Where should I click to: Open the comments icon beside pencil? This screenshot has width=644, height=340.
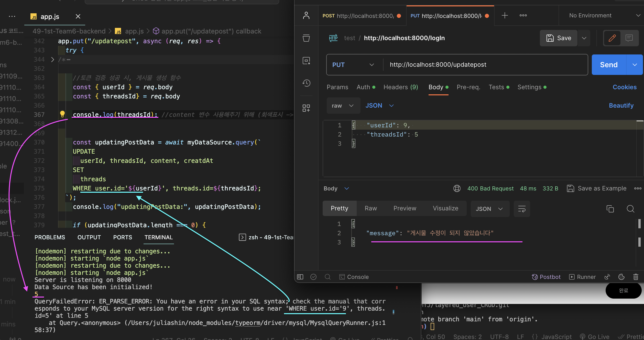pos(629,38)
